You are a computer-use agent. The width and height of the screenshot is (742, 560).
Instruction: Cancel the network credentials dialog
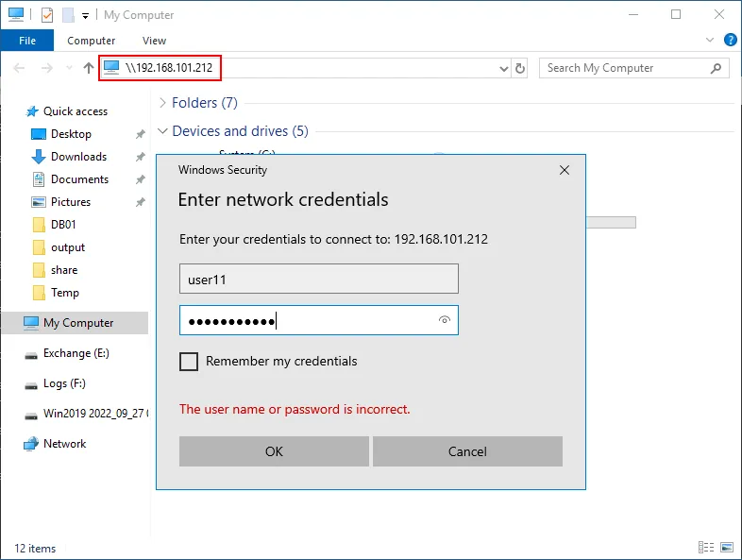(x=467, y=451)
